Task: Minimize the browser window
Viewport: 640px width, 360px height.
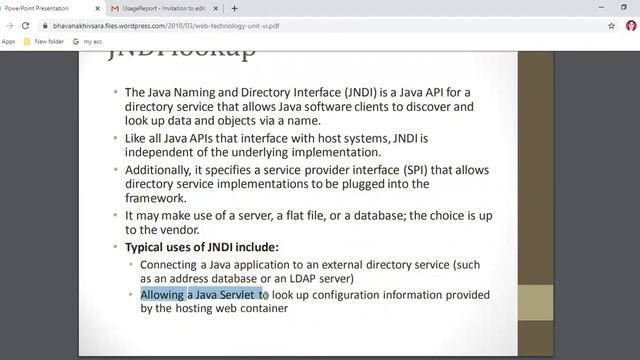Action: point(601,7)
